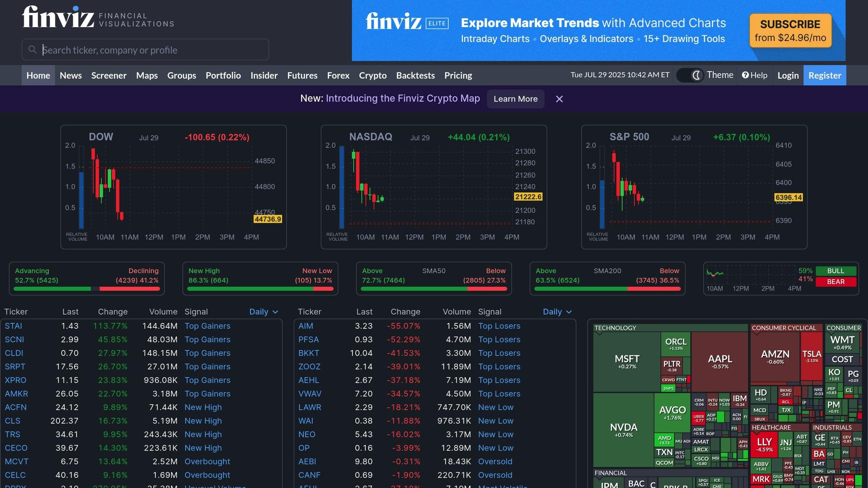Toggle the dark/light Theme switch

(x=689, y=75)
